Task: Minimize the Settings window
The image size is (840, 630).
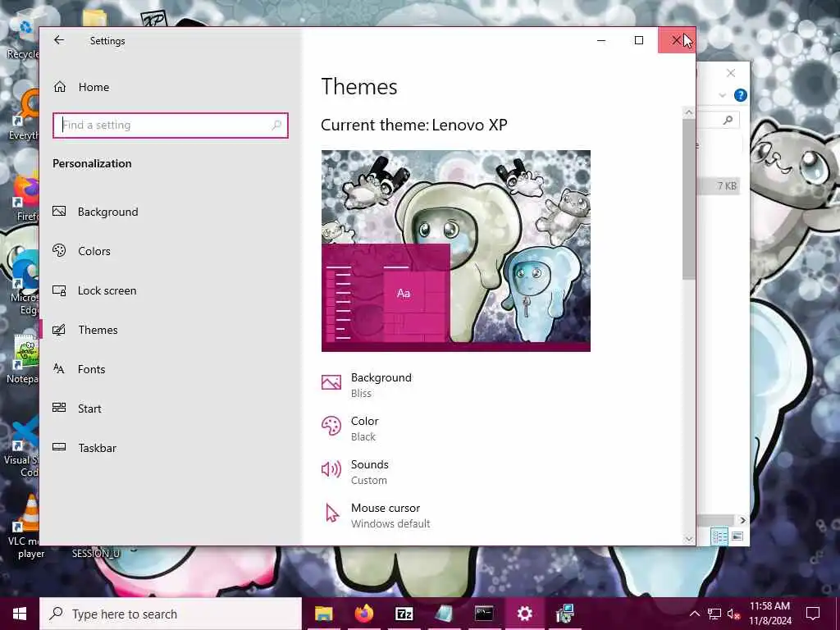Action: (601, 40)
